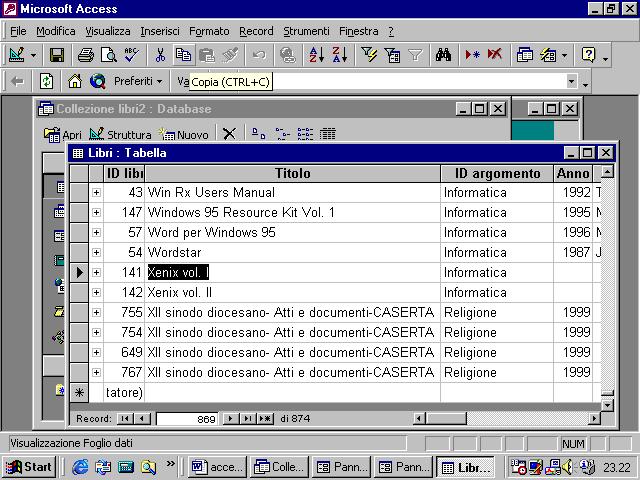Expand the plus sign for Xenix vol. II
640x480 pixels.
(96, 292)
